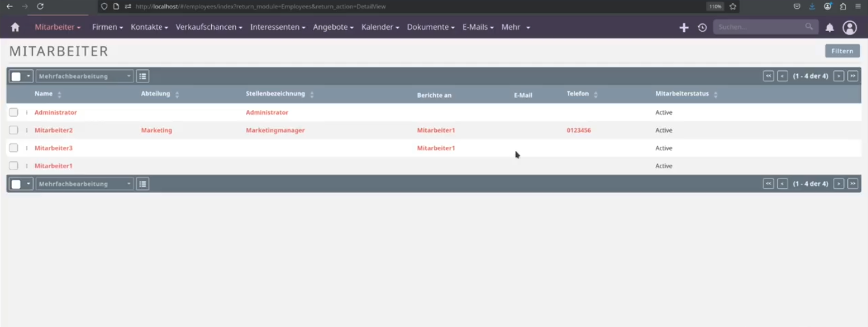Open the Firmen menu

point(107,27)
